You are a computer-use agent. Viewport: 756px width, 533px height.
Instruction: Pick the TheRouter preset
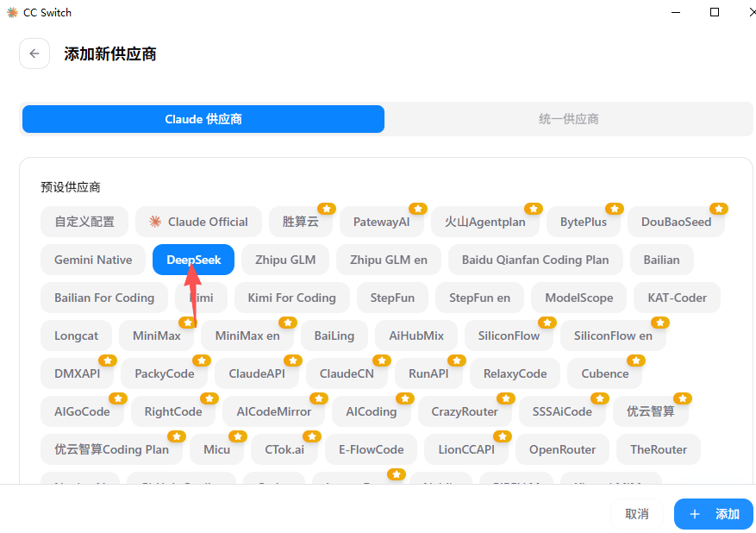[659, 449]
